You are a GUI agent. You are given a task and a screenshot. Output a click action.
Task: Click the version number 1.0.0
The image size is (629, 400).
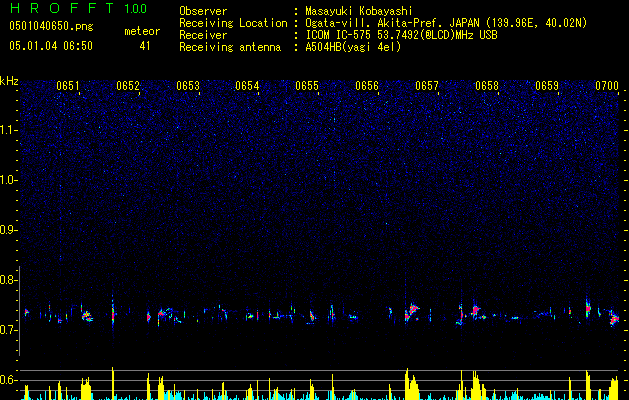pos(135,8)
